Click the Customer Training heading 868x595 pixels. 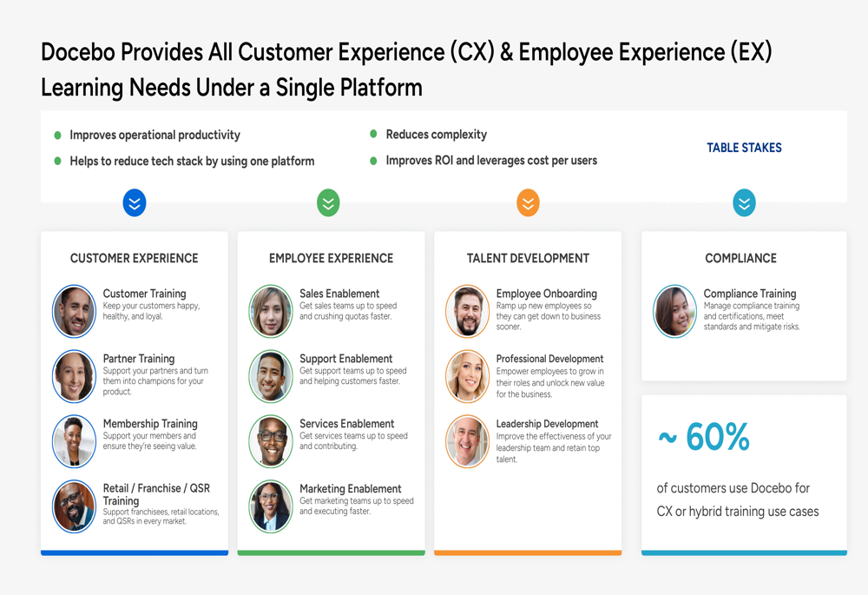[144, 294]
